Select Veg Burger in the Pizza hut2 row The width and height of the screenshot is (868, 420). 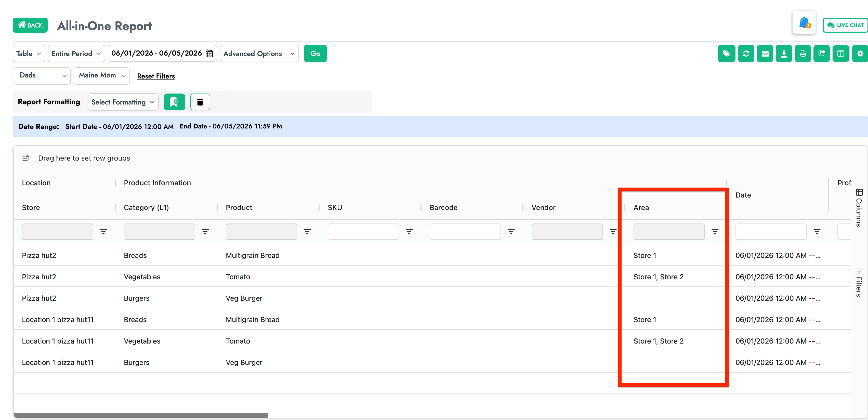tap(244, 298)
